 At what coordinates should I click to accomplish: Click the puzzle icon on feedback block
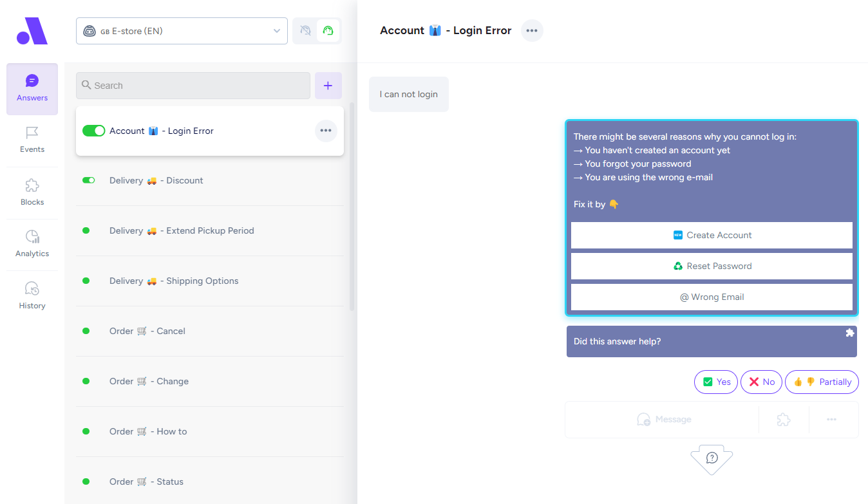(850, 333)
